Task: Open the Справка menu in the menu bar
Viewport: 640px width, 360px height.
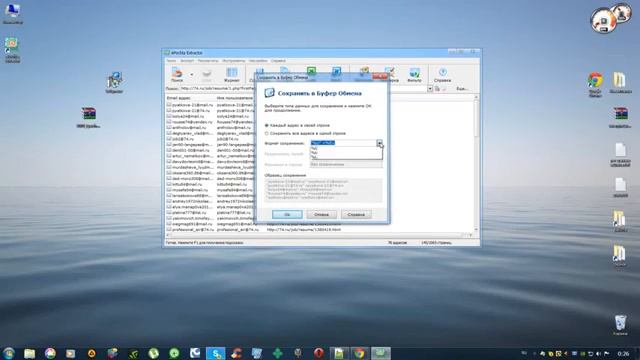Action: pos(278,61)
